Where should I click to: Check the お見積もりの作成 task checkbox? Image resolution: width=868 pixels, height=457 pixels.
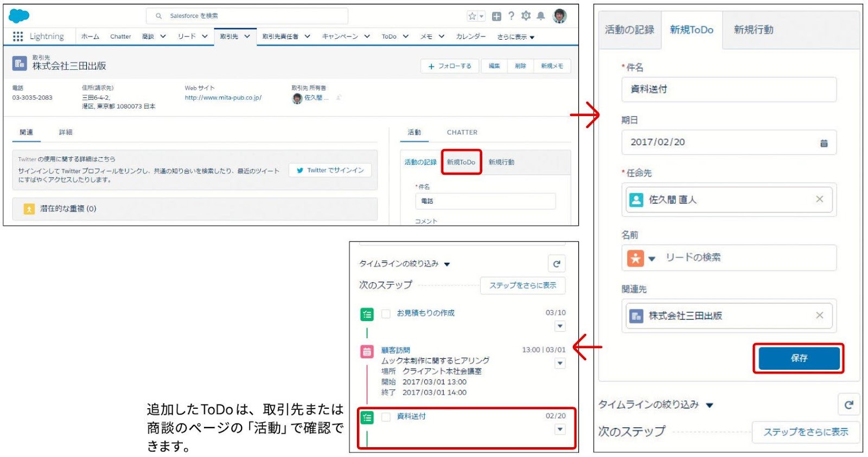click(386, 313)
